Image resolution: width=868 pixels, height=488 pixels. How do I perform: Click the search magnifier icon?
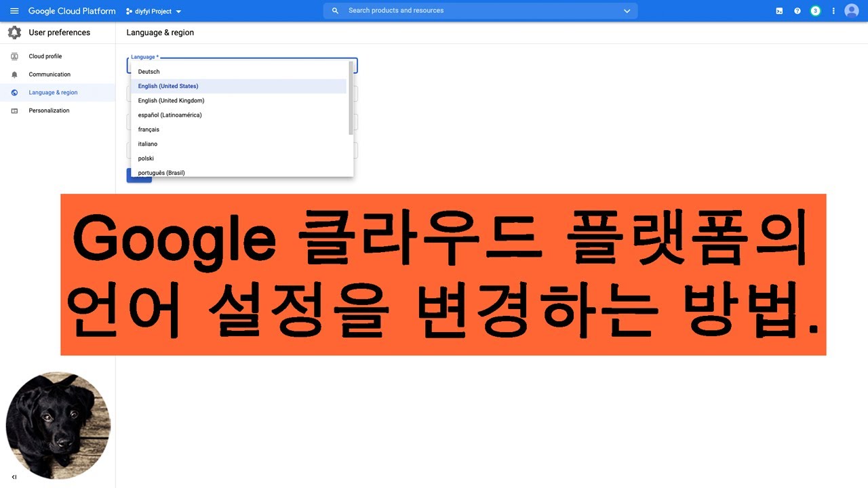(336, 11)
